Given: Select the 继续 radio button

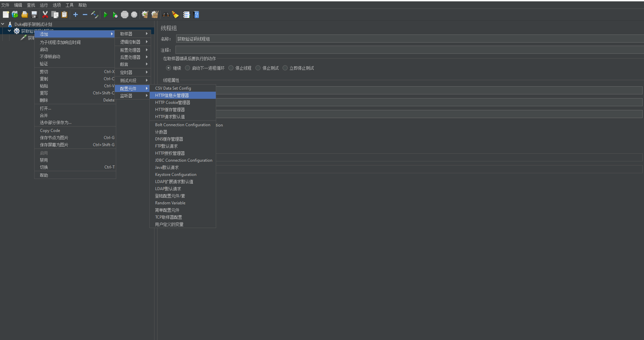Looking at the screenshot, I should 168,68.
